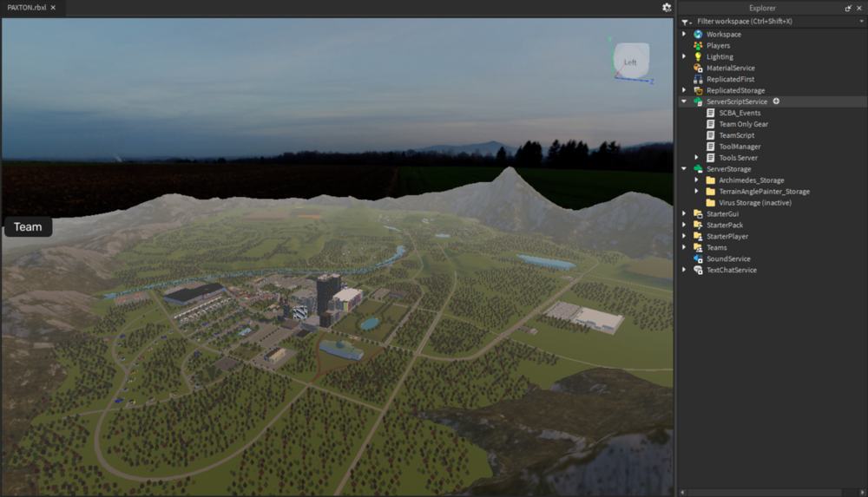The height and width of the screenshot is (497, 868).
Task: Close the Explorer panel
Action: tap(859, 8)
